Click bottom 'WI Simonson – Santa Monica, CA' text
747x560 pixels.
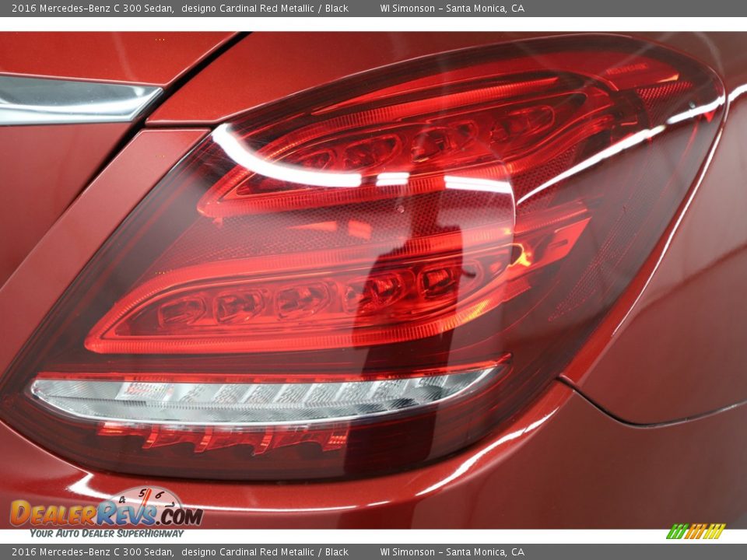click(x=452, y=552)
